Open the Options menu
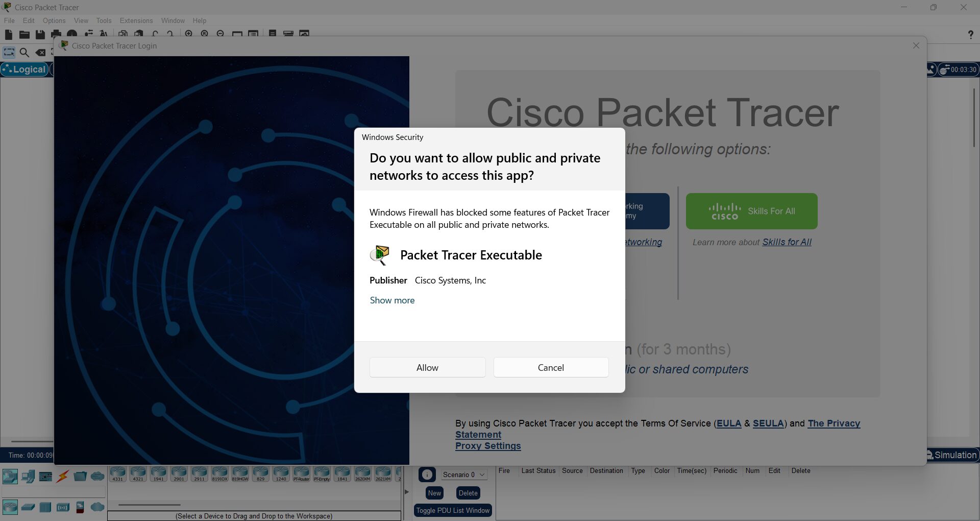 tap(54, 20)
